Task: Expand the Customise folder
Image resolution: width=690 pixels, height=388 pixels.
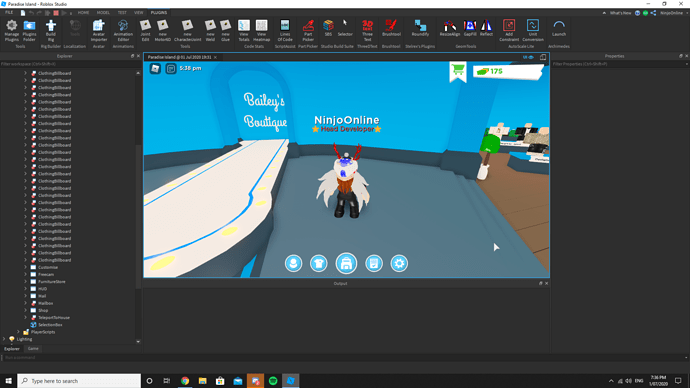Action: coord(25,267)
